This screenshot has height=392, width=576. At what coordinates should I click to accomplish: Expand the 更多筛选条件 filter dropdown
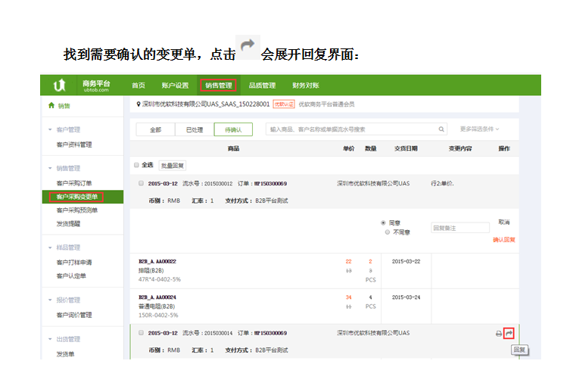click(x=480, y=129)
